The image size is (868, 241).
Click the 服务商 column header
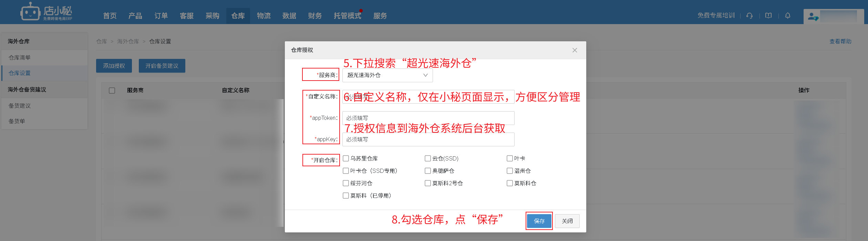pyautogui.click(x=135, y=90)
